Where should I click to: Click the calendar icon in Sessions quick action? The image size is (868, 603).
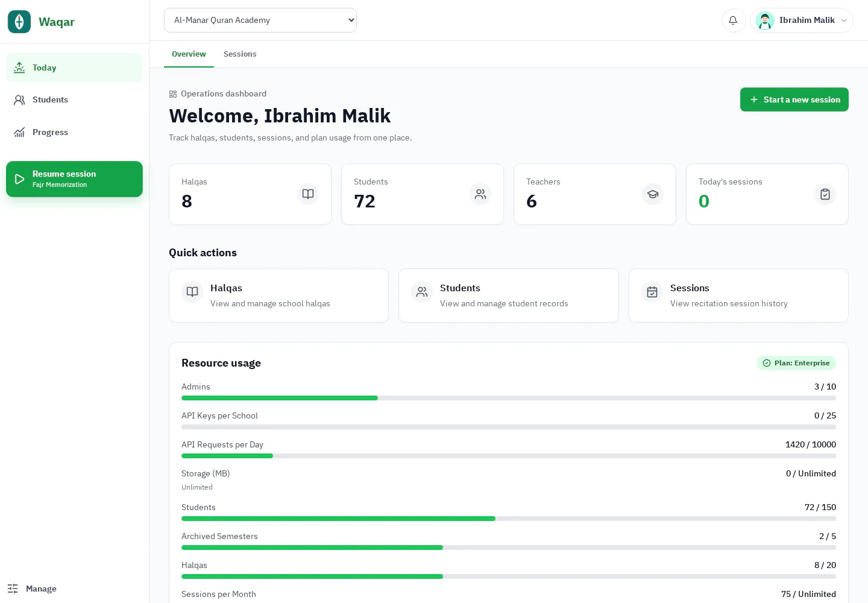click(x=652, y=292)
